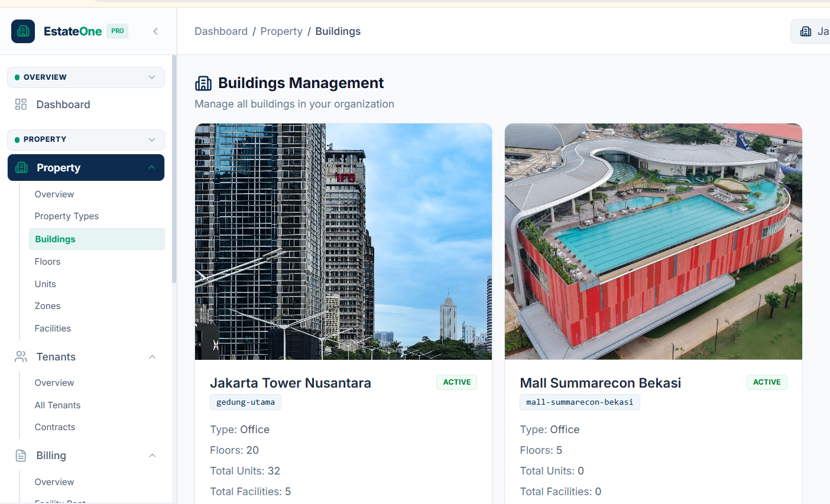830x504 pixels.
Task: Click the Buildings Management heading icon
Action: (x=203, y=83)
